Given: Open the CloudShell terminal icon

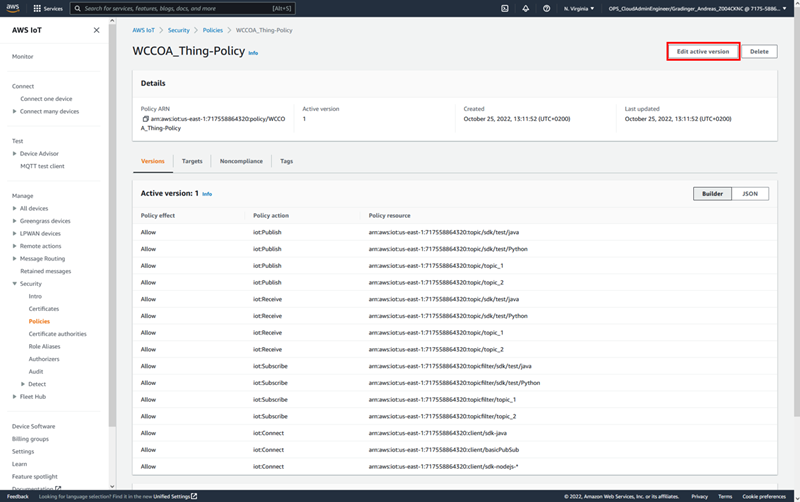Looking at the screenshot, I should [506, 8].
